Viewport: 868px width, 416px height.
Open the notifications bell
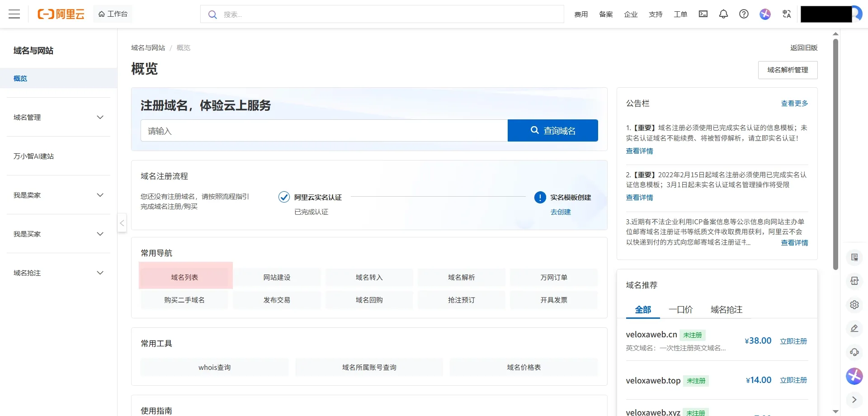pyautogui.click(x=723, y=14)
